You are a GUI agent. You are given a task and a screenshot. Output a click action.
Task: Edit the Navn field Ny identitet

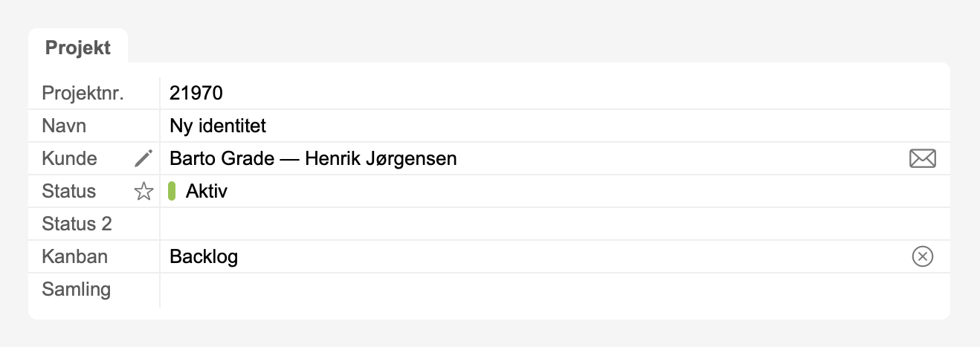point(218,126)
